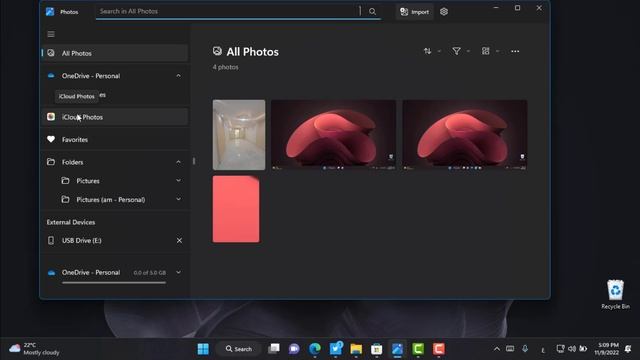Open the second red flower wallpaper thumbnail
The height and width of the screenshot is (360, 640).
point(465,135)
